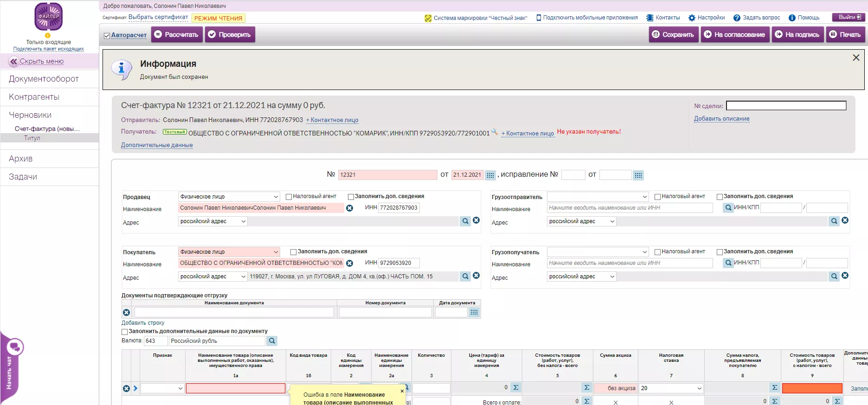The image size is (868, 405).
Task: Open Контрагенты menu section
Action: pos(34,97)
